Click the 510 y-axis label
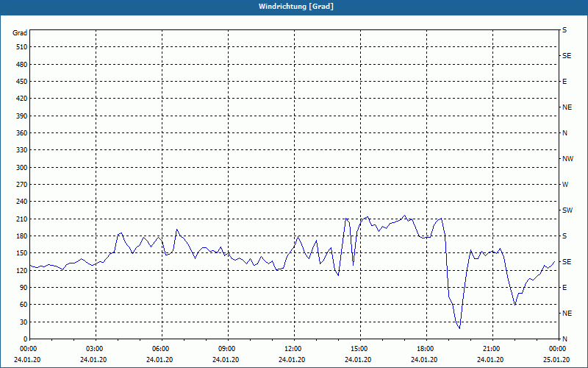Viewport: 588px width, 368px height. click(22, 47)
